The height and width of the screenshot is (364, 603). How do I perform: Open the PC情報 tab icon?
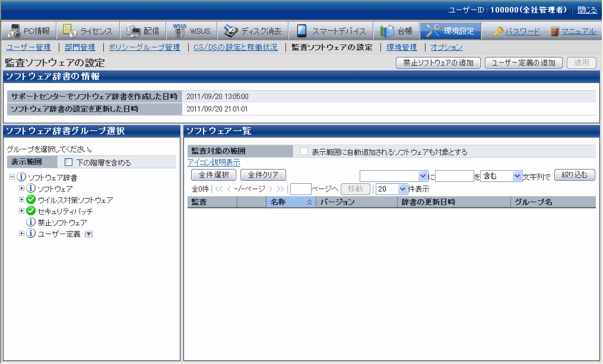click(x=13, y=31)
